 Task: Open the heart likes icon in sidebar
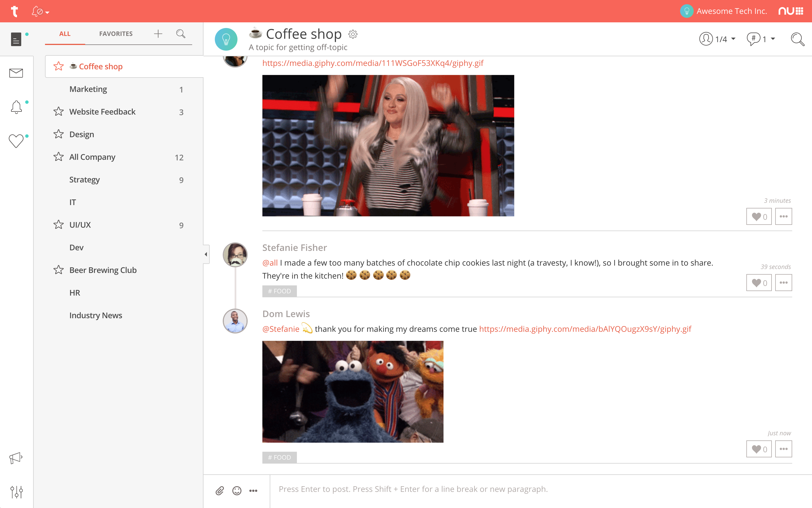tap(16, 141)
